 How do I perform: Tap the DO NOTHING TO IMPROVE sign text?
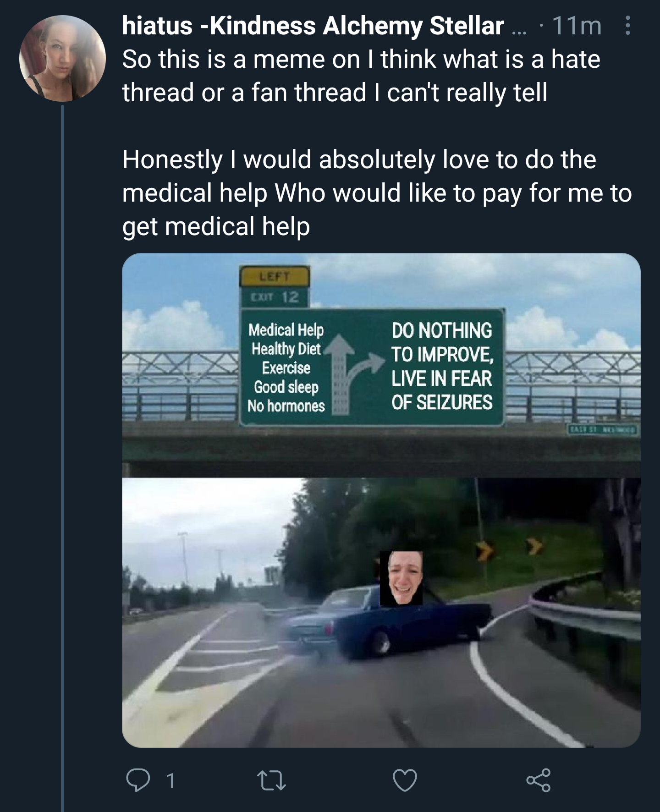click(x=442, y=366)
